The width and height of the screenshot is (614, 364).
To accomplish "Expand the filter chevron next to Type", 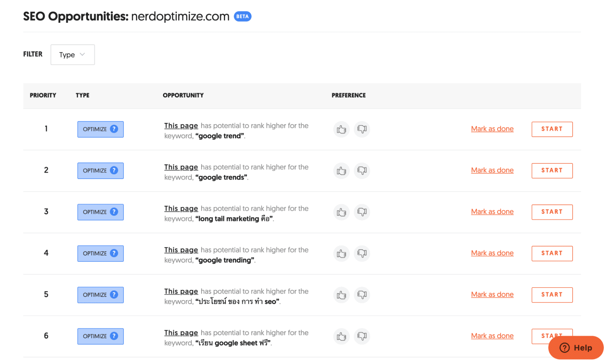I will coord(82,54).
